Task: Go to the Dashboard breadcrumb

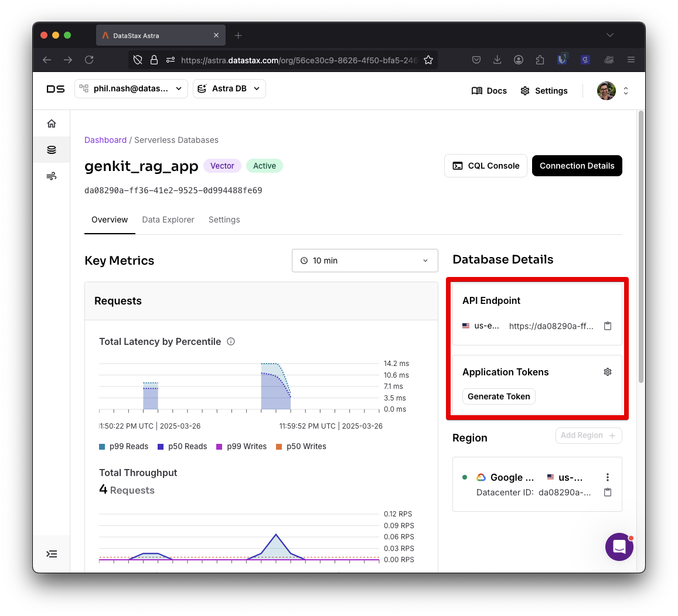Action: pyautogui.click(x=105, y=140)
